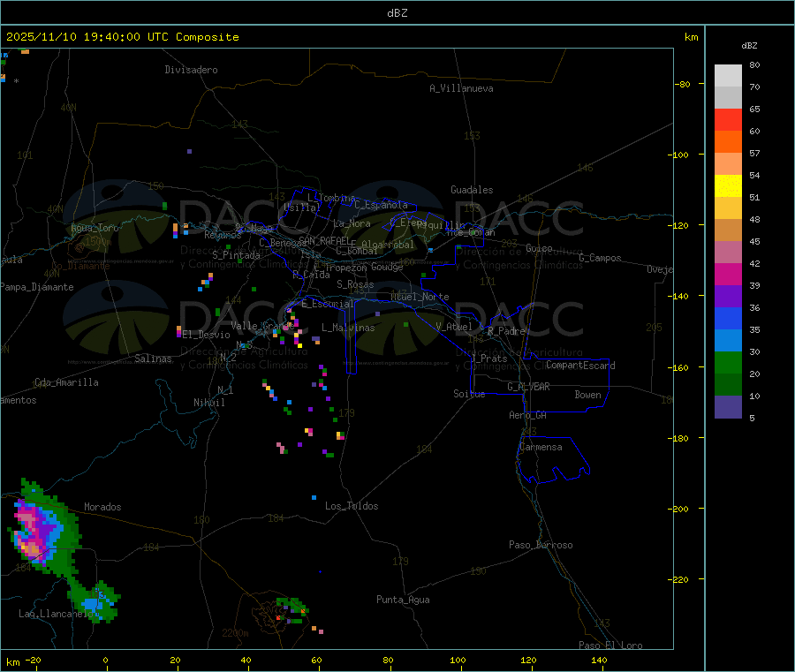Select the Carmensa location label
795x672 pixels.
(x=541, y=447)
